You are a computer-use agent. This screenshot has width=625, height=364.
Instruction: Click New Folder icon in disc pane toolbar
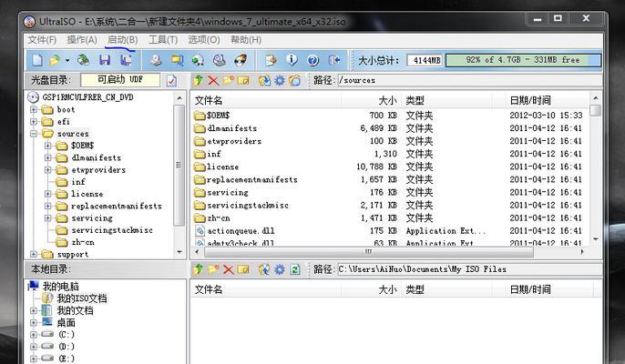(x=228, y=80)
